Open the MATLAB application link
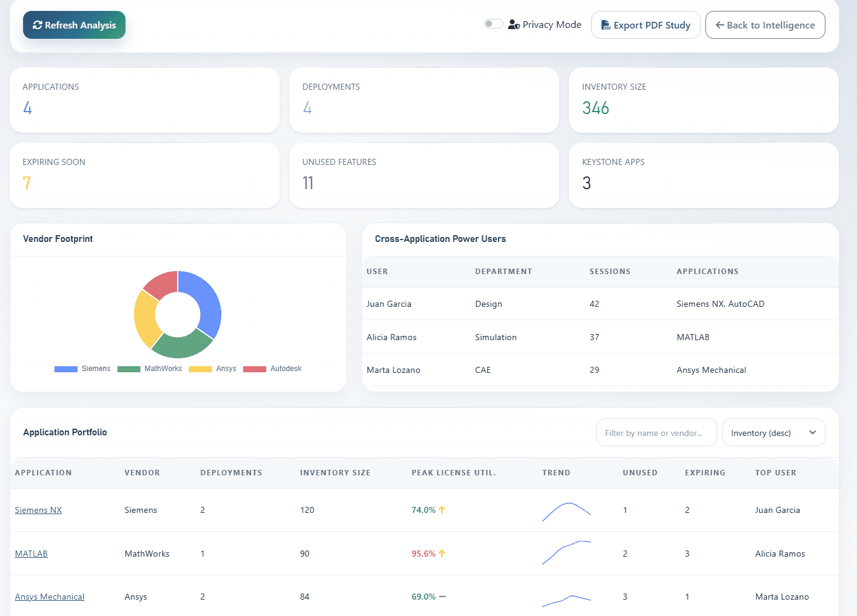857x616 pixels. (x=31, y=554)
